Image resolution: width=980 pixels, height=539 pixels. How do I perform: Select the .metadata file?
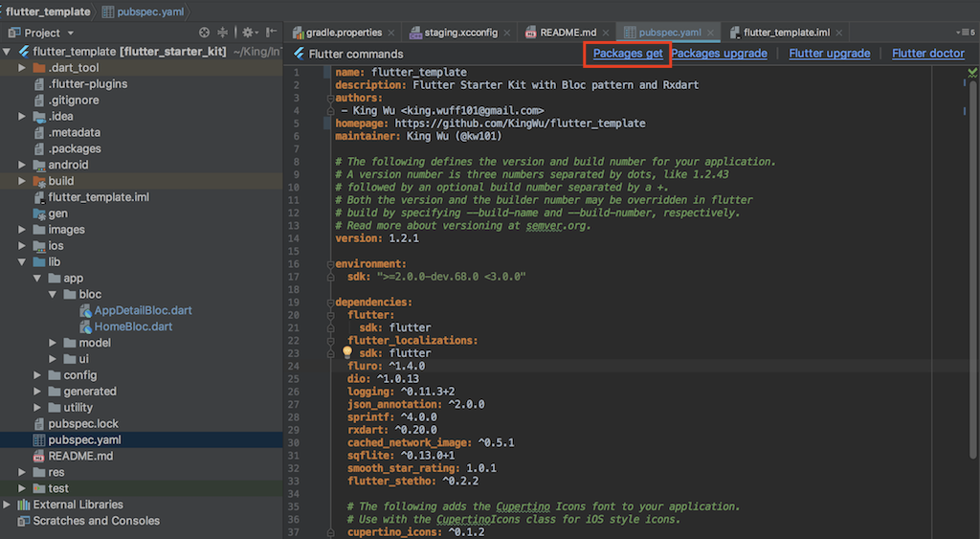click(x=74, y=132)
